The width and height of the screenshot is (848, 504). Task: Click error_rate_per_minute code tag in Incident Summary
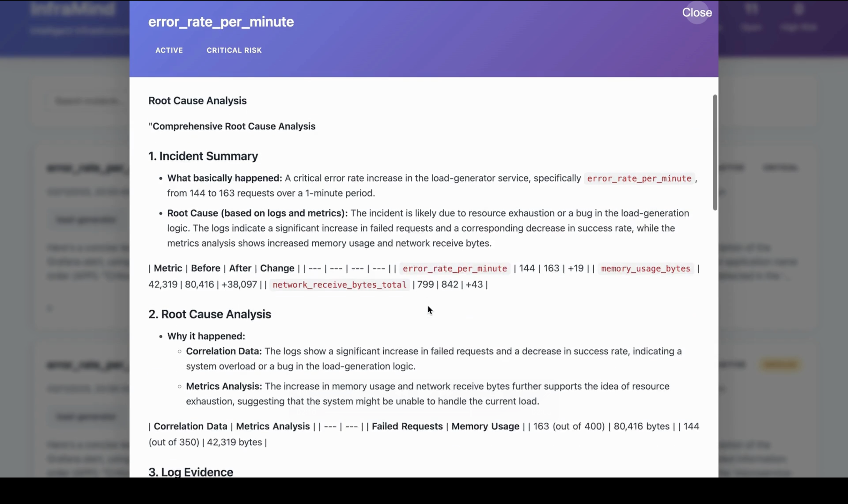[639, 179]
